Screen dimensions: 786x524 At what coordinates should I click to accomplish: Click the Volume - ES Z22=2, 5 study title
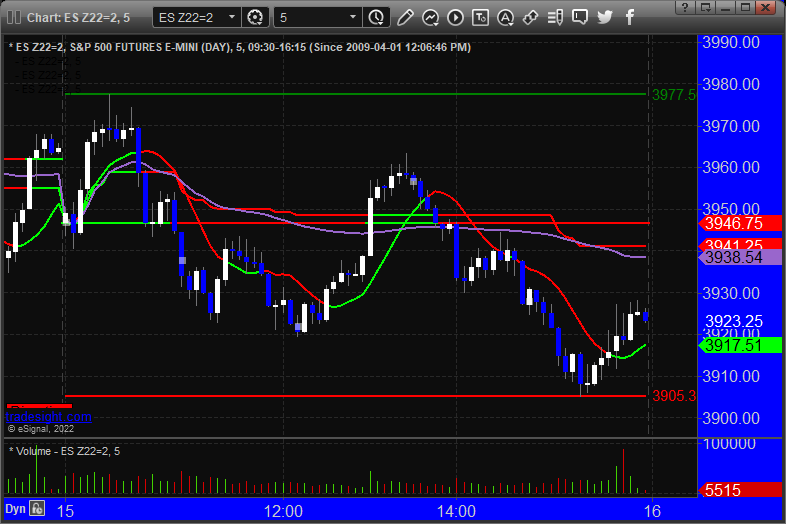65,451
